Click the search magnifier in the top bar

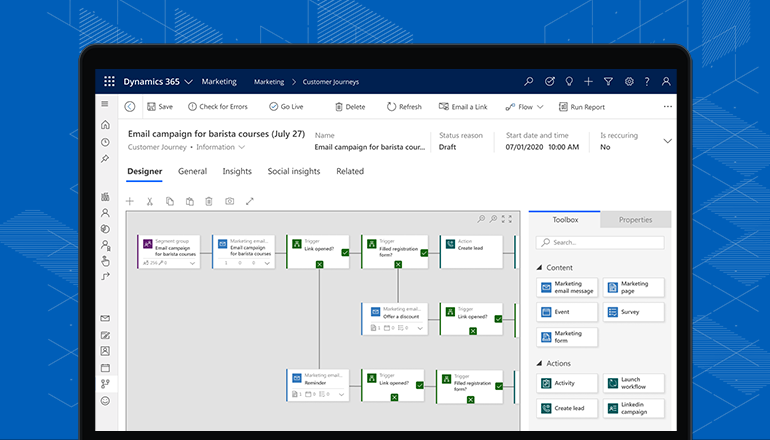tap(529, 81)
